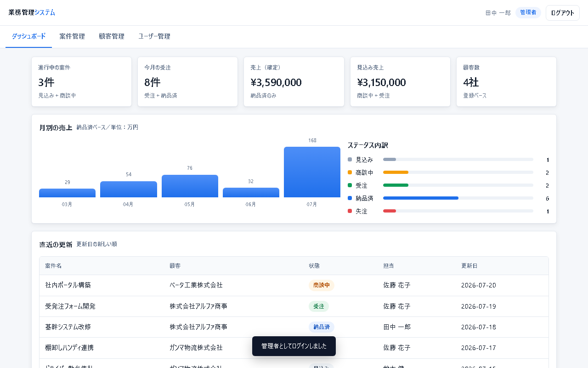Click the 顧客 column header
Screen dimensions: 588x368
click(175, 266)
